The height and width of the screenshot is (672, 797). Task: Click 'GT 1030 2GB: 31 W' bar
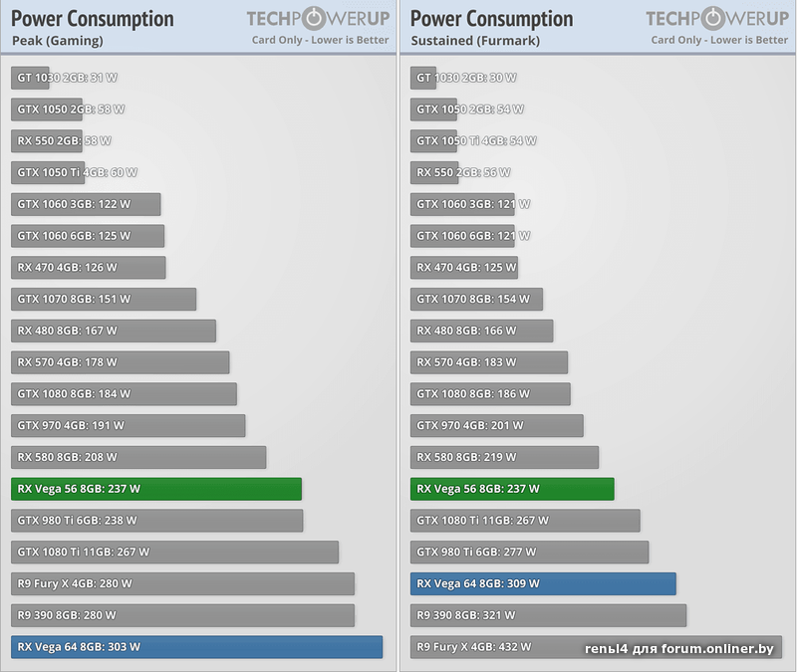click(30, 78)
